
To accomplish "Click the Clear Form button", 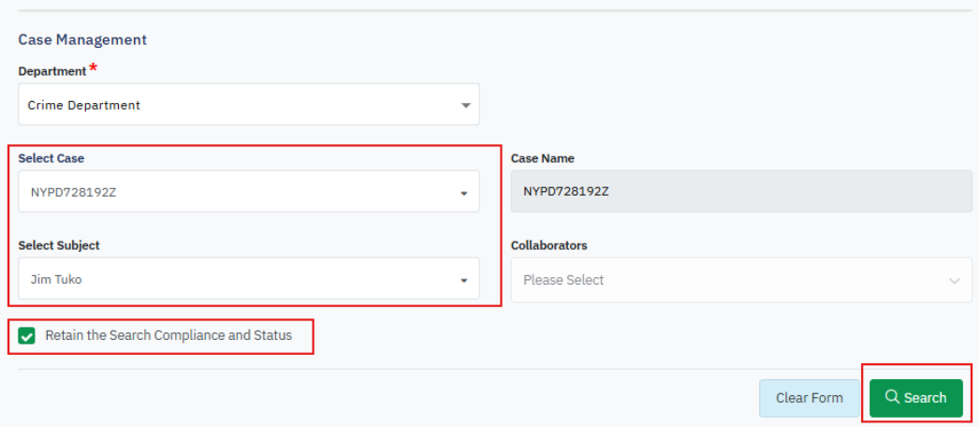I will [x=809, y=398].
